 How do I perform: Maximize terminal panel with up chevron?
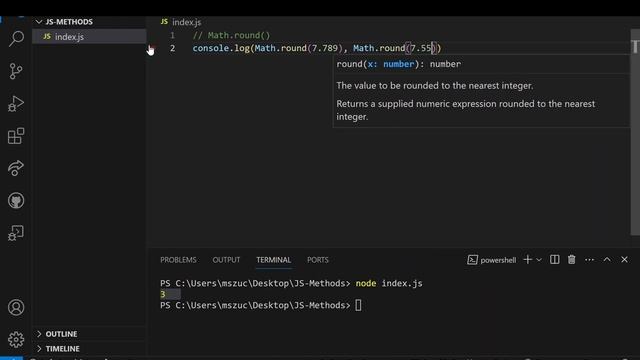tap(607, 260)
